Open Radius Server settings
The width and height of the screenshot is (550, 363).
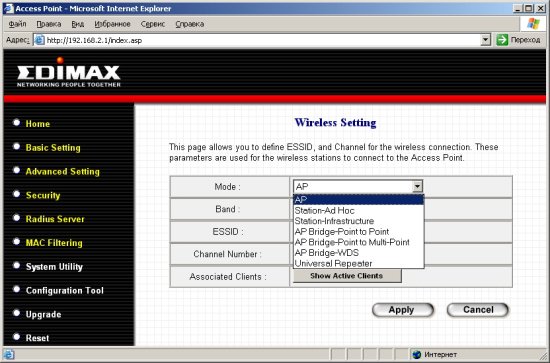[55, 219]
